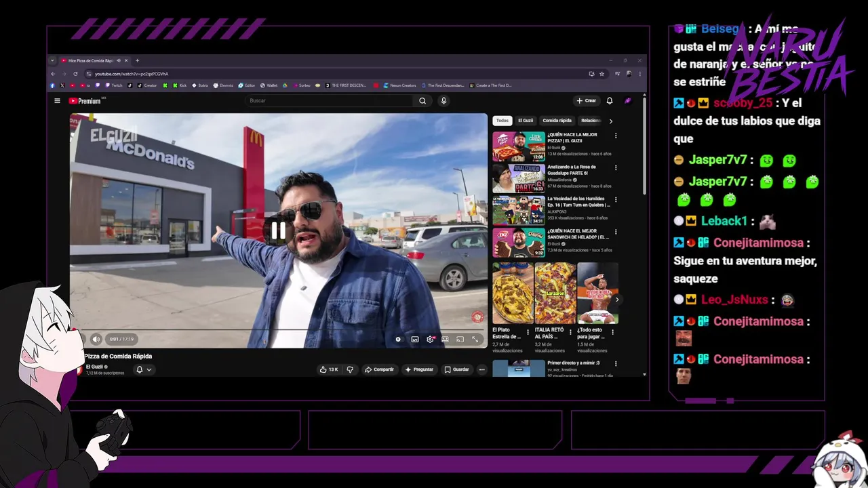Open options for the La Rosa de Guadalupe video
Image resolution: width=868 pixels, height=488 pixels.
pyautogui.click(x=616, y=167)
